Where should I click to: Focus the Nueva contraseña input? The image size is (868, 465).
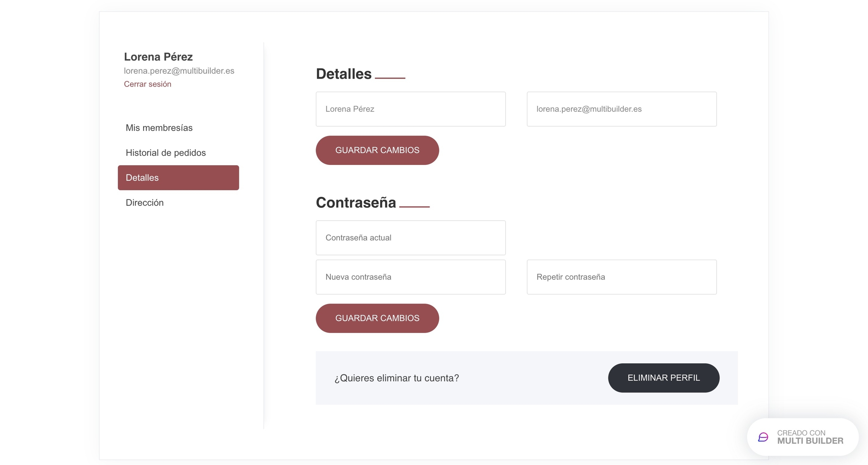[x=410, y=277]
